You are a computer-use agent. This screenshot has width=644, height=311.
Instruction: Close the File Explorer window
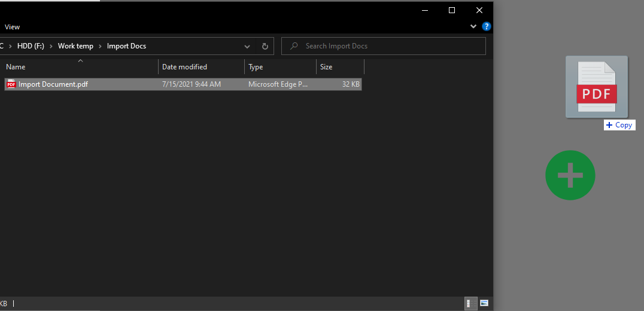tap(479, 11)
